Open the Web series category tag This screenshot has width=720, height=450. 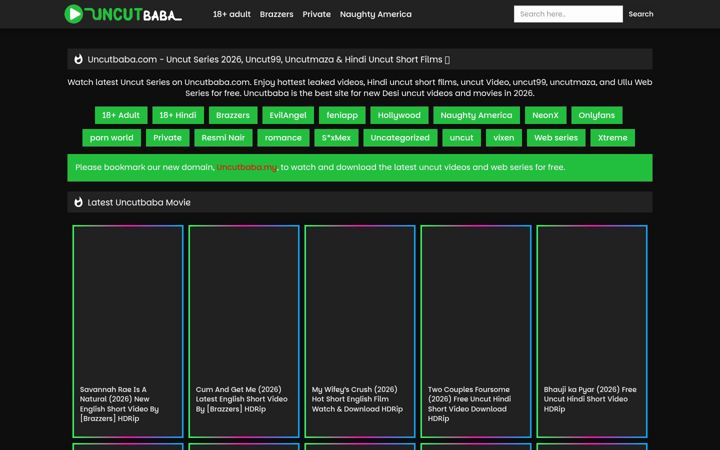tap(556, 138)
